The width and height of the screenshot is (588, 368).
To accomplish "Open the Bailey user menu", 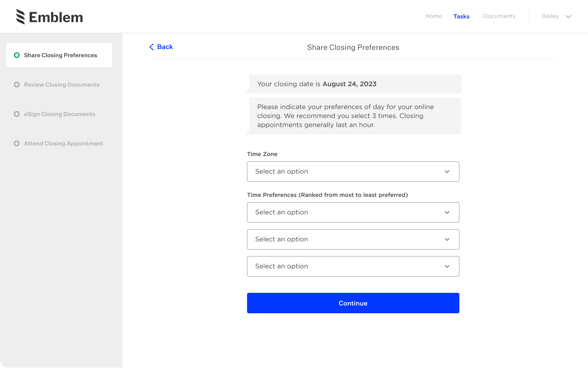I will pyautogui.click(x=557, y=16).
